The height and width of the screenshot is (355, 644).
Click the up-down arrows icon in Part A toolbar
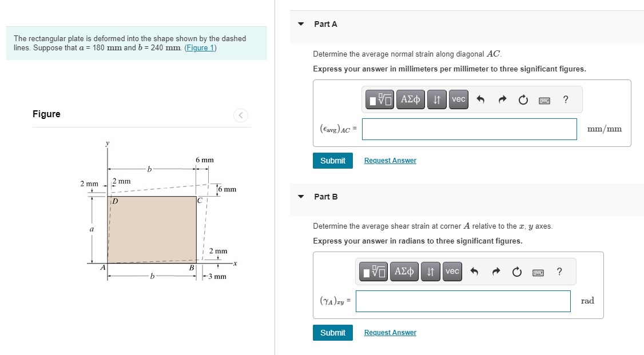coord(436,99)
